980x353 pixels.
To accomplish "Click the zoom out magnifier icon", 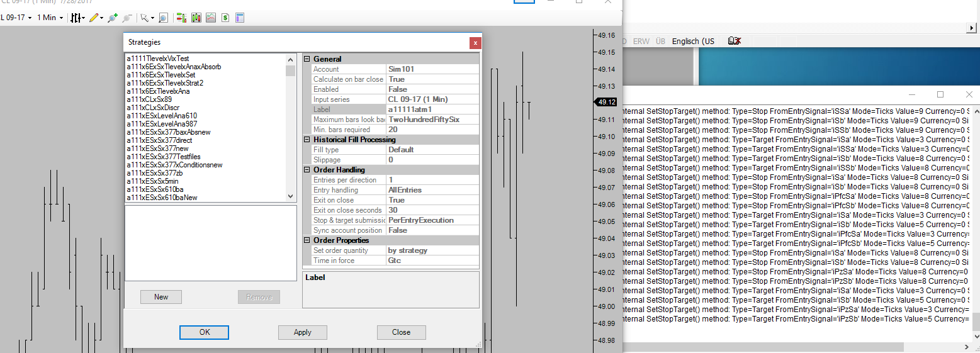I will coord(127,18).
